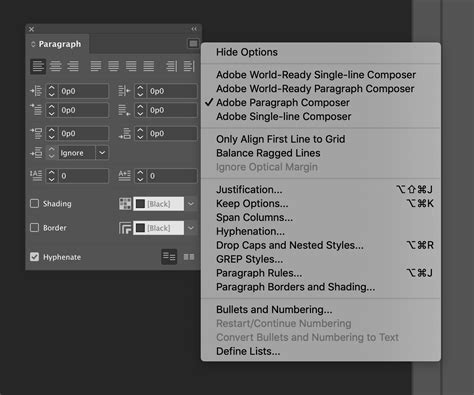Enable Do not align to baseline grid
This screenshot has height=395, width=474.
[169, 257]
